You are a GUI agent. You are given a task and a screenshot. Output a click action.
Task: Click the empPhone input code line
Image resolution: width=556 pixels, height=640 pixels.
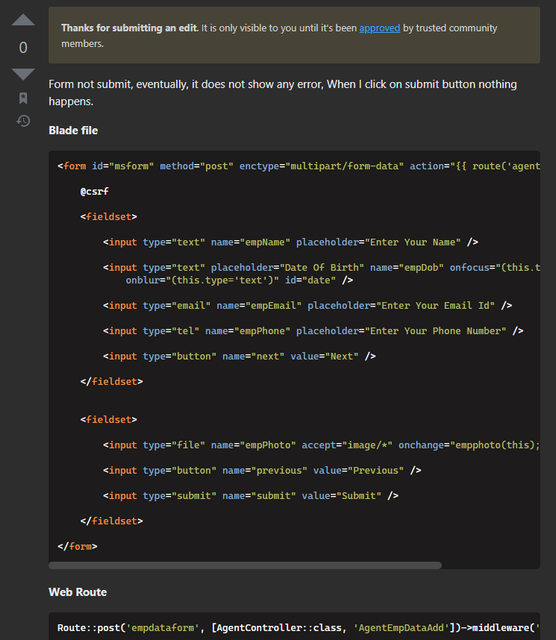[313, 331]
